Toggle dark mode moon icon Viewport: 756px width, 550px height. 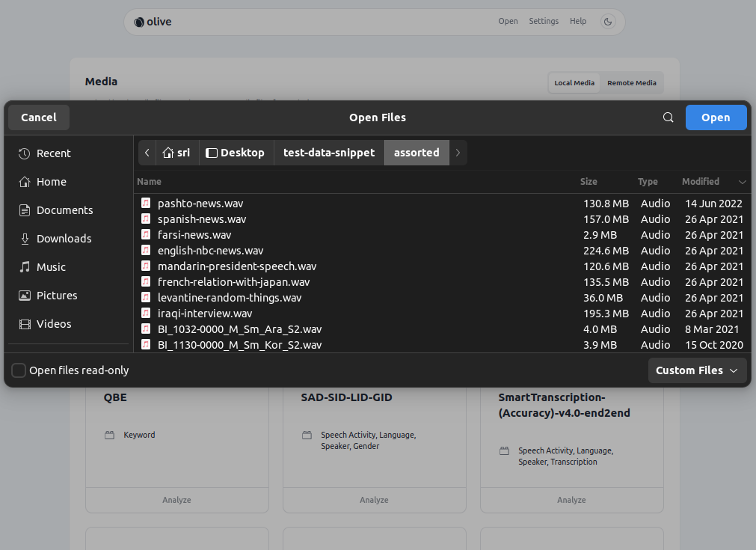point(608,22)
